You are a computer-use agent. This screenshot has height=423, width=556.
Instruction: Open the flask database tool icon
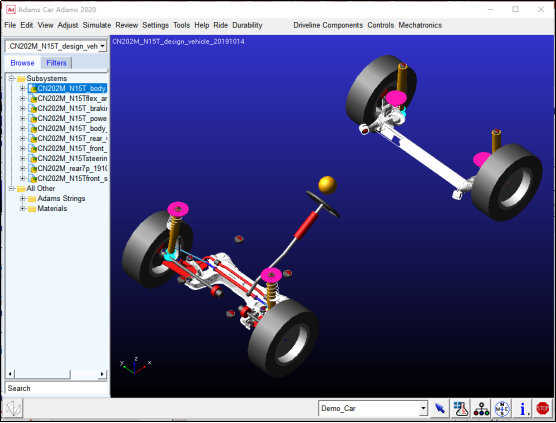460,408
